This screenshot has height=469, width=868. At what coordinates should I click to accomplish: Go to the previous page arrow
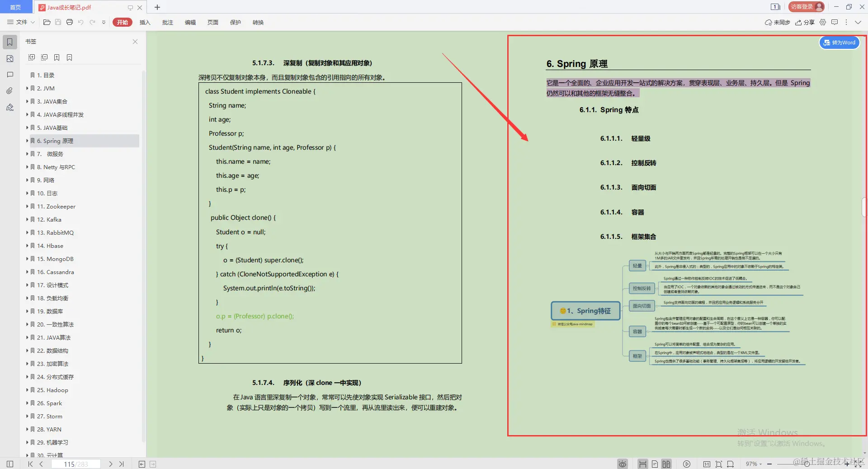click(x=41, y=464)
